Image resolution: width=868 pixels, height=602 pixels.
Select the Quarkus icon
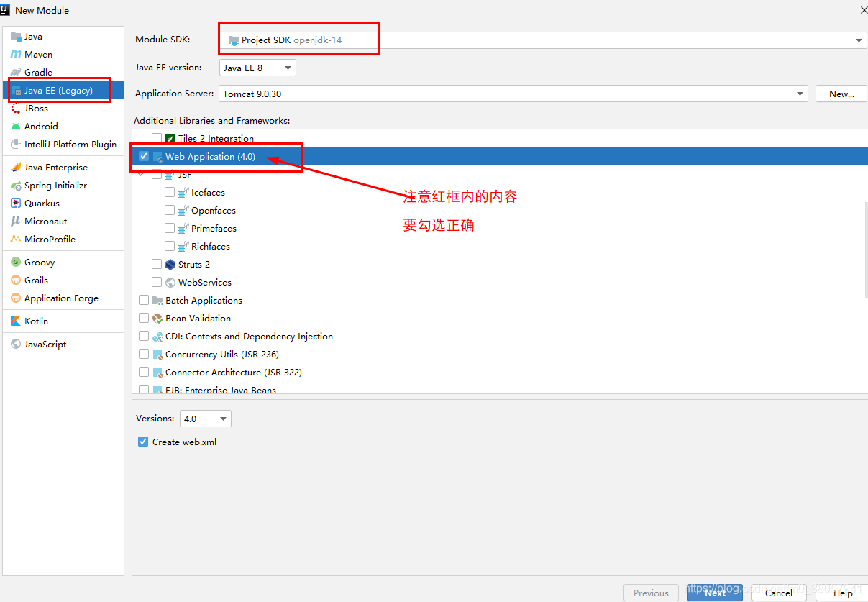tap(16, 203)
